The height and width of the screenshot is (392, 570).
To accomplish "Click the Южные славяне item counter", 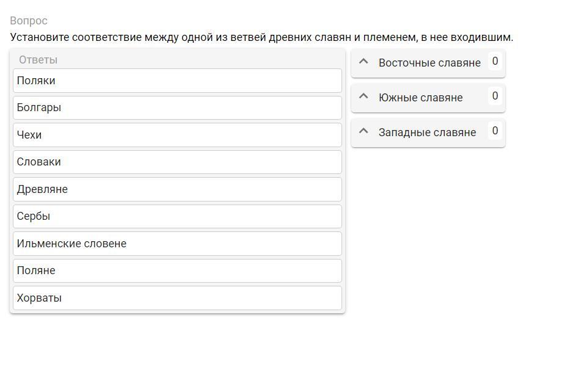I will [495, 96].
